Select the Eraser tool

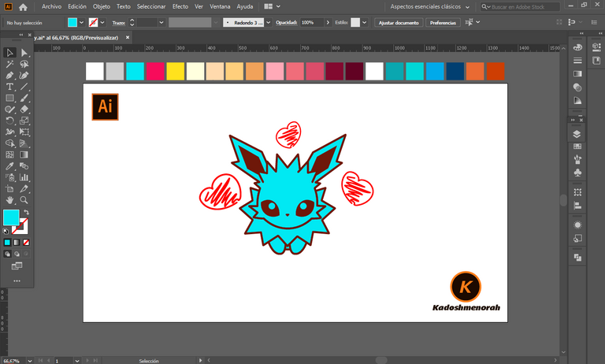pyautogui.click(x=24, y=110)
